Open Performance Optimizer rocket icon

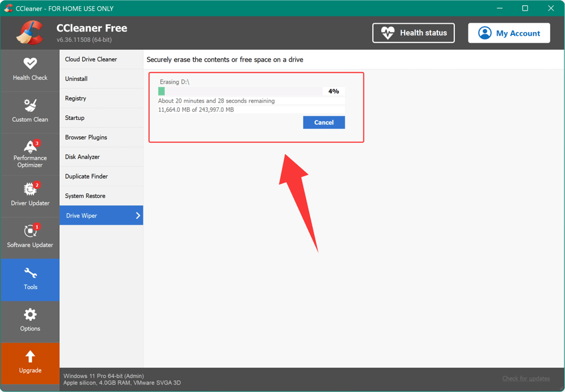30,146
